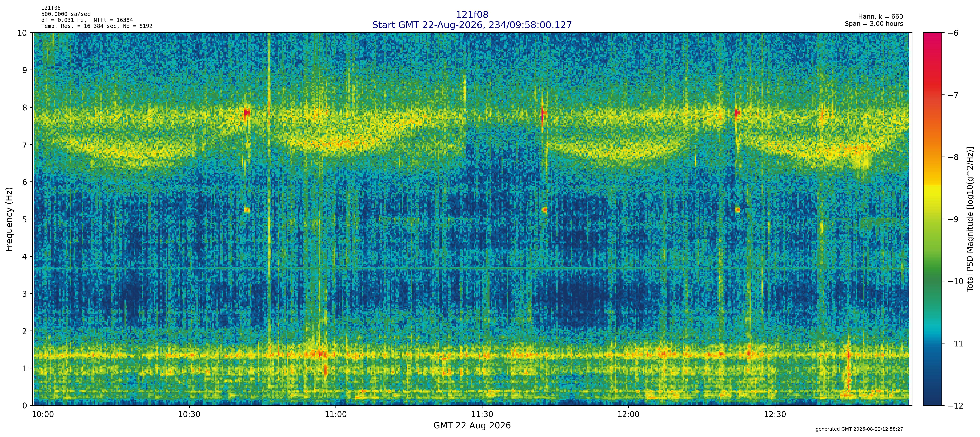Click the frequency axis tick label "9"

pos(25,70)
